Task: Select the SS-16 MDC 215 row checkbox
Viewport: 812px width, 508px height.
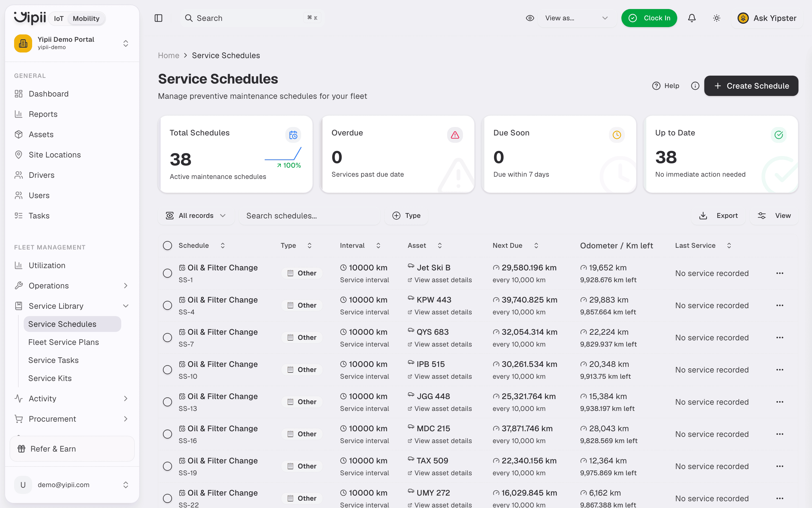Action: coord(167,434)
